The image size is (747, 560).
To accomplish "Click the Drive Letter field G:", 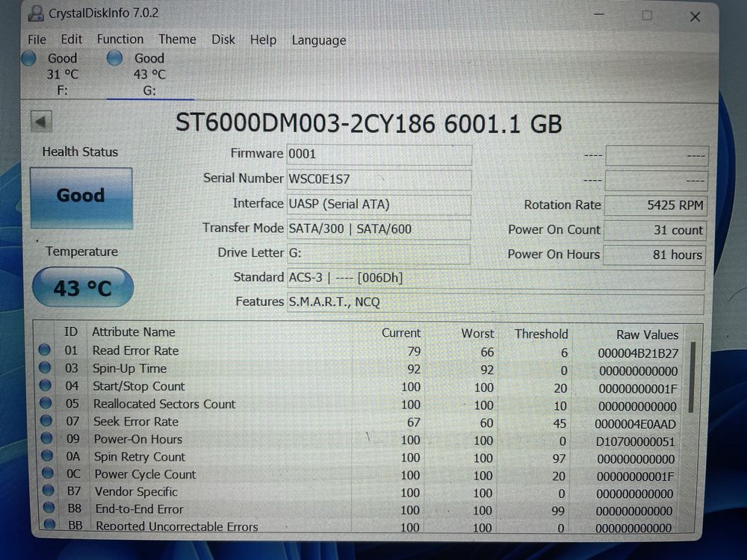I will coord(378,255).
